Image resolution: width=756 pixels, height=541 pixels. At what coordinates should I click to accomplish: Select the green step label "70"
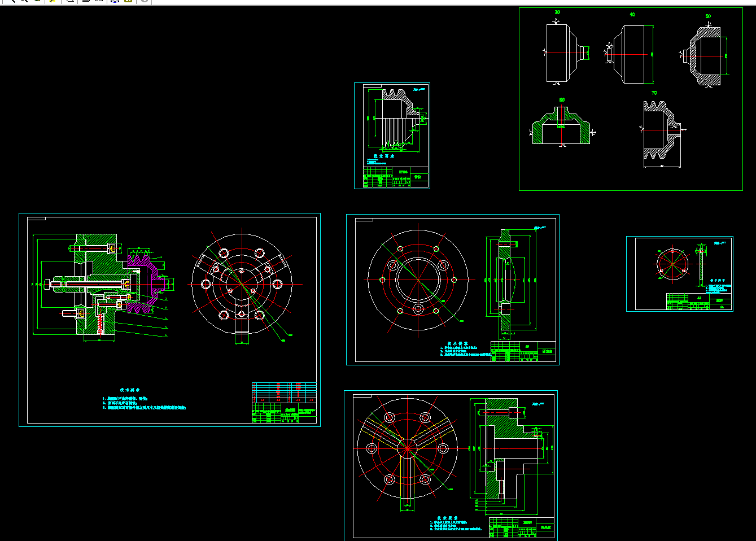pos(654,93)
